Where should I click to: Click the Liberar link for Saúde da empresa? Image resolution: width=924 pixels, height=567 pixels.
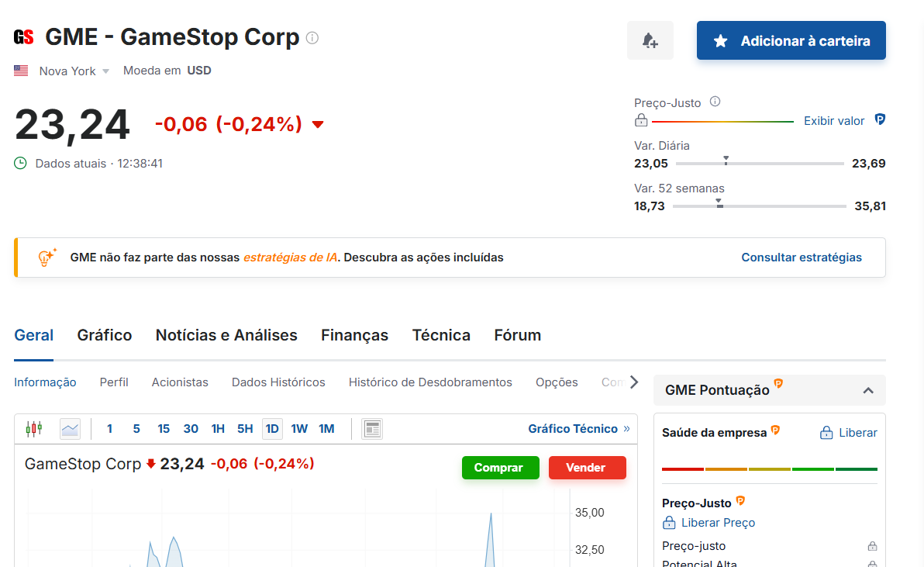tap(857, 434)
